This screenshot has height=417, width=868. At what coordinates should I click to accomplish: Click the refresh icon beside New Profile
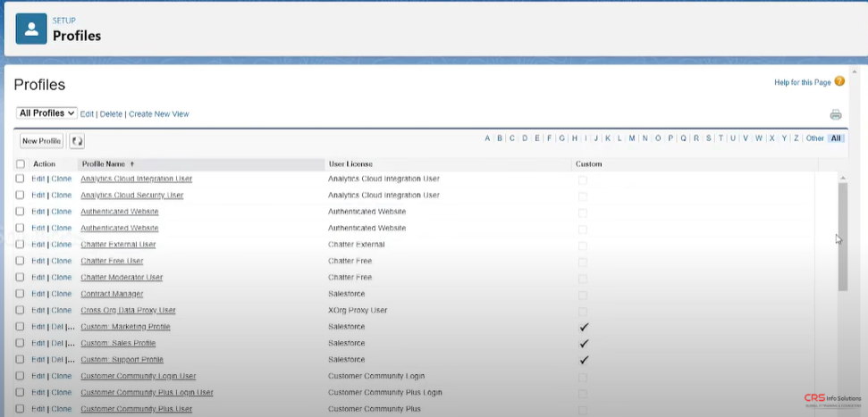(x=77, y=141)
